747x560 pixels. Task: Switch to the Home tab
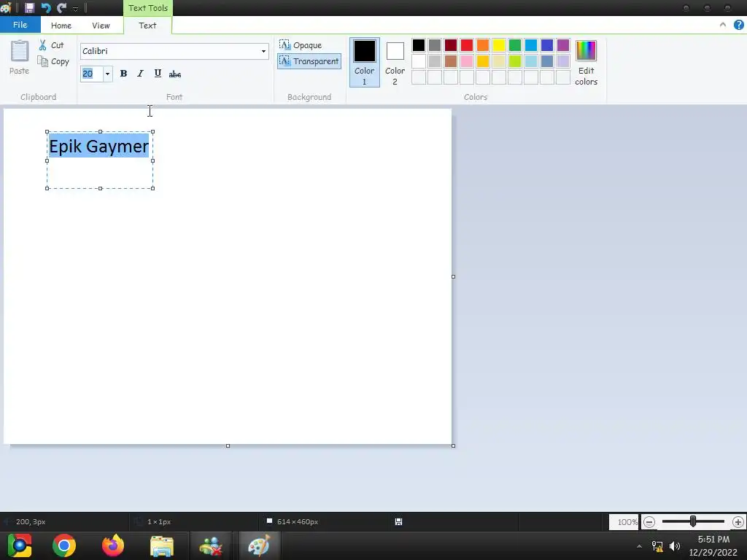pos(61,26)
